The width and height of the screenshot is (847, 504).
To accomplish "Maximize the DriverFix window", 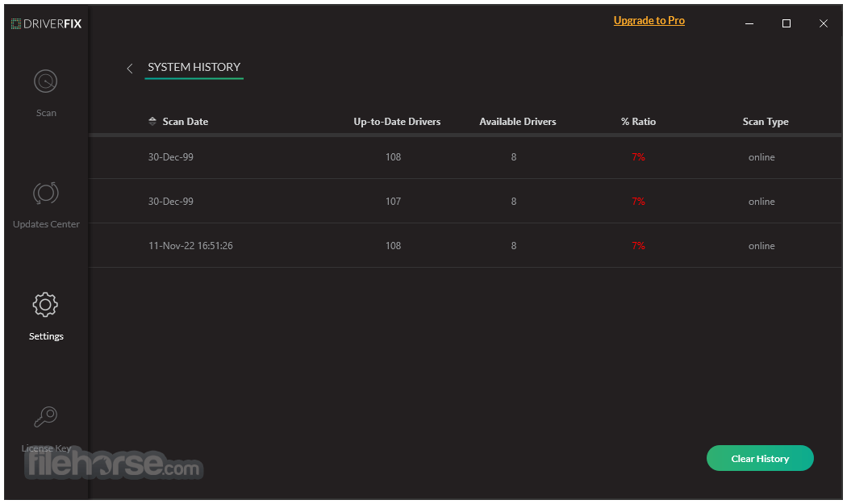I will [786, 23].
